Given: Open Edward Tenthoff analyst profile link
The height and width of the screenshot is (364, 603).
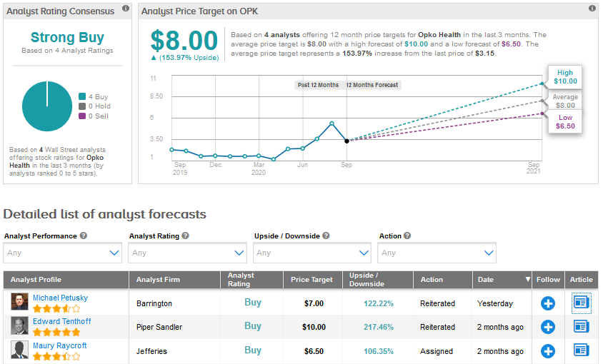Looking at the screenshot, I should coord(62,321).
